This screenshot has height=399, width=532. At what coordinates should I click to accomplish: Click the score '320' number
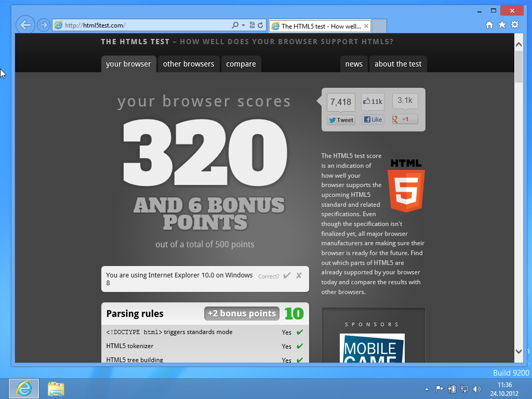click(205, 152)
